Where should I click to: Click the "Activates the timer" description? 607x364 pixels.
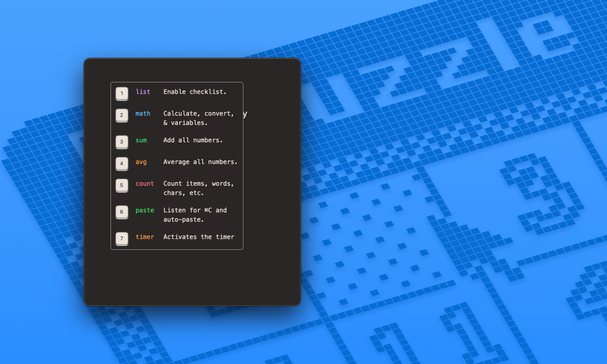point(199,237)
